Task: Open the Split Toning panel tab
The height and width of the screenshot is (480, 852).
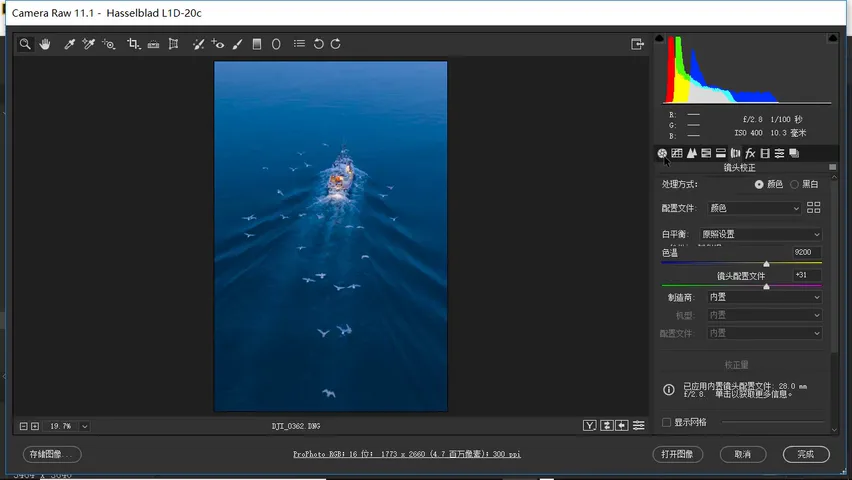Action: (x=721, y=153)
